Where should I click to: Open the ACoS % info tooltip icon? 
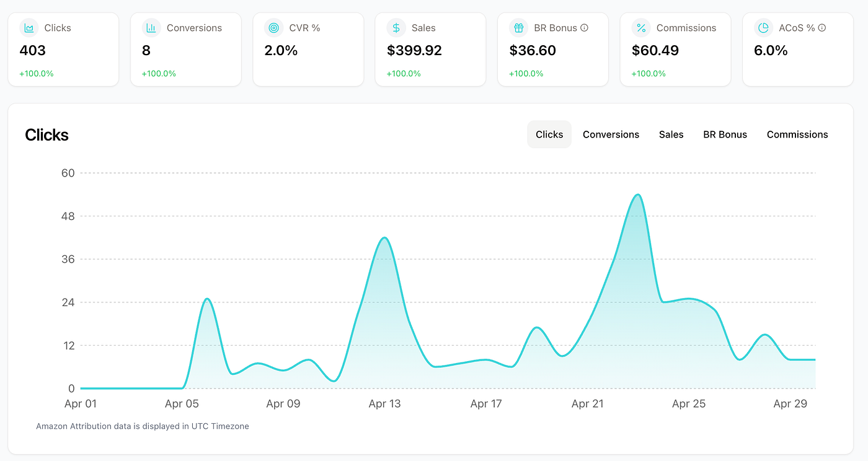pos(822,28)
